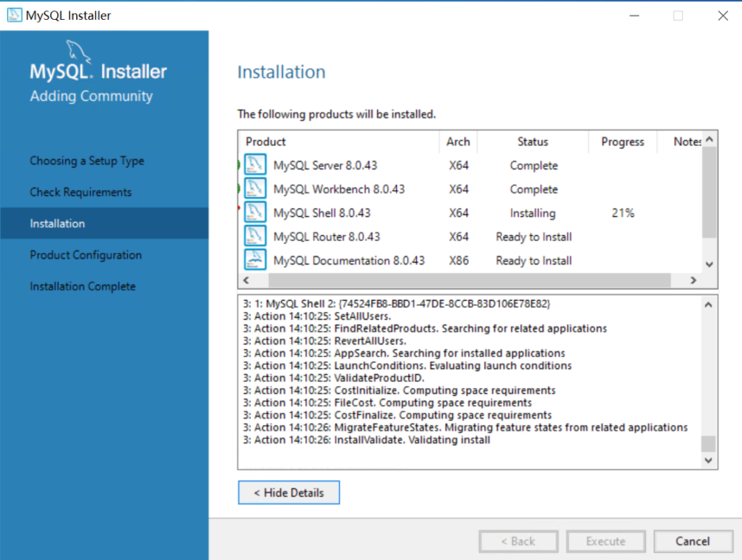Click the CostInitialize log line
Image resolution: width=742 pixels, height=560 pixels.
(x=400, y=391)
